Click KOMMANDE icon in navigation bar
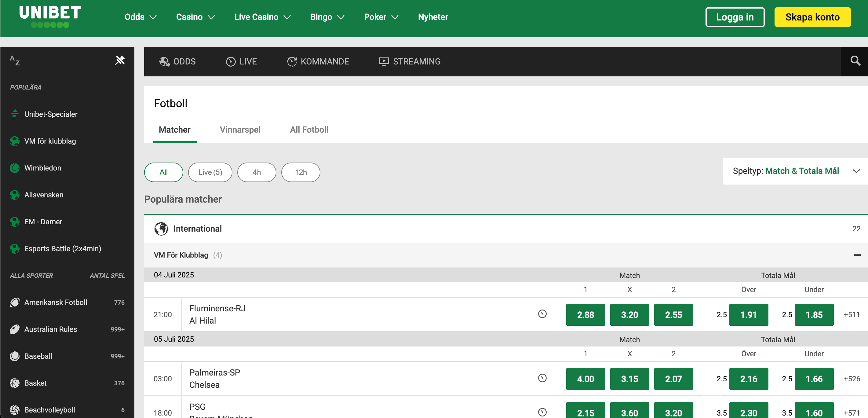This screenshot has width=868, height=418. coord(292,62)
